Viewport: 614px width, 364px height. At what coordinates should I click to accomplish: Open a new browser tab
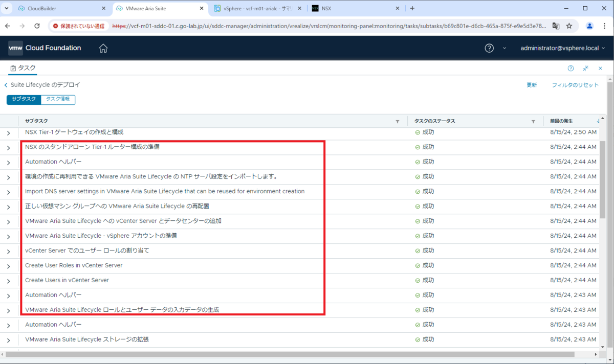pyautogui.click(x=412, y=8)
